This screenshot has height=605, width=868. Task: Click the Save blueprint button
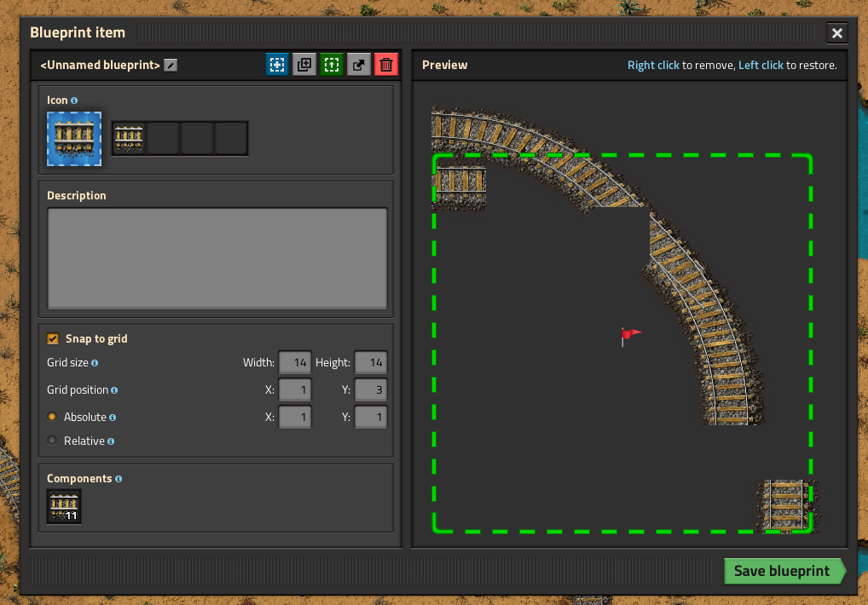[784, 571]
